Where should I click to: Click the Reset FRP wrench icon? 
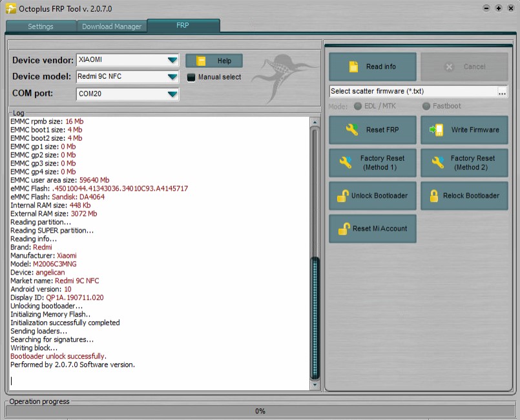point(352,129)
